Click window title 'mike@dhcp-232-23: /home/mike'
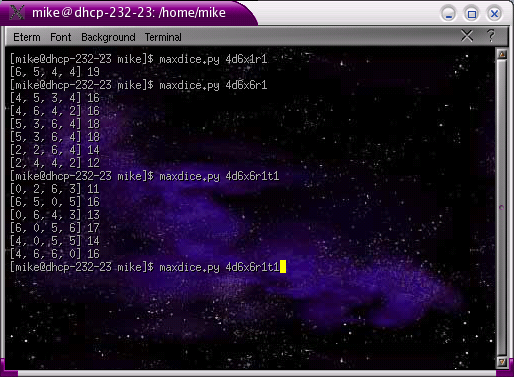The image size is (514, 377). click(129, 13)
